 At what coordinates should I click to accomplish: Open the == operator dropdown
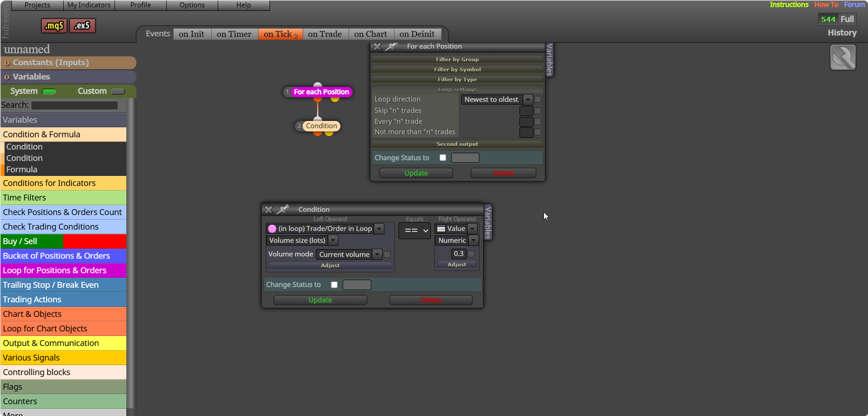[x=414, y=231]
